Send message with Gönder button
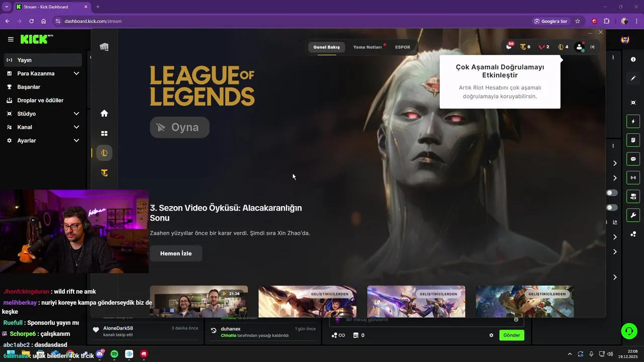Screen dimensions: 644x362 pos(512,335)
